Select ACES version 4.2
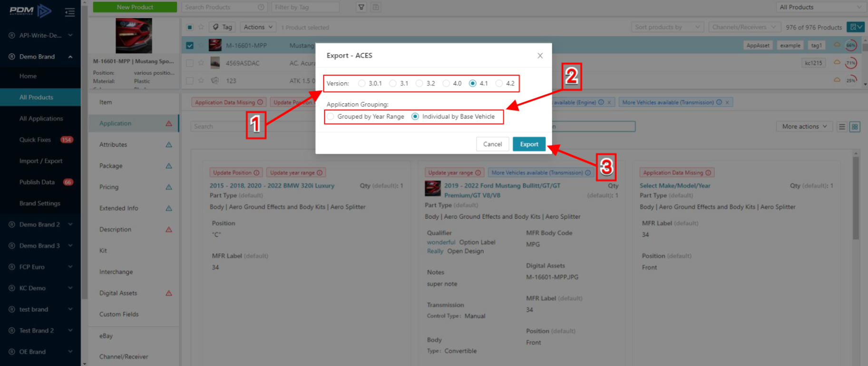868x366 pixels. click(x=499, y=83)
